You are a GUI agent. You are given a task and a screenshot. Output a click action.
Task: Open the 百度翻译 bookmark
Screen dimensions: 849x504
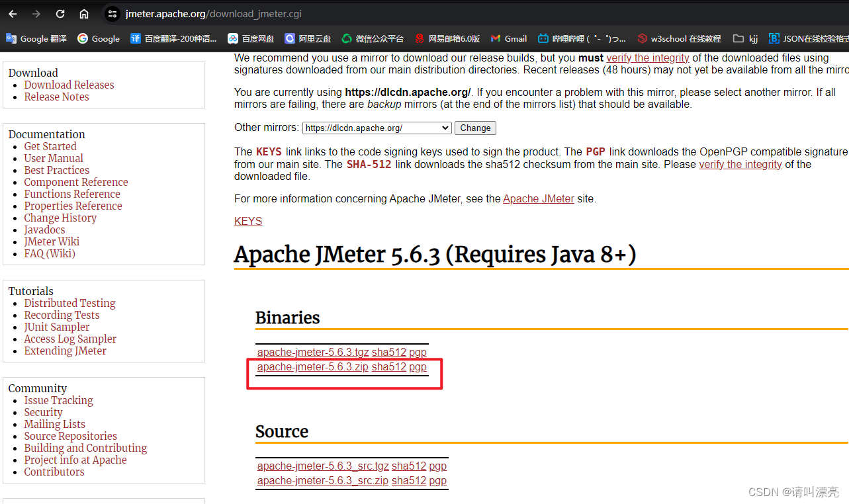(x=173, y=38)
